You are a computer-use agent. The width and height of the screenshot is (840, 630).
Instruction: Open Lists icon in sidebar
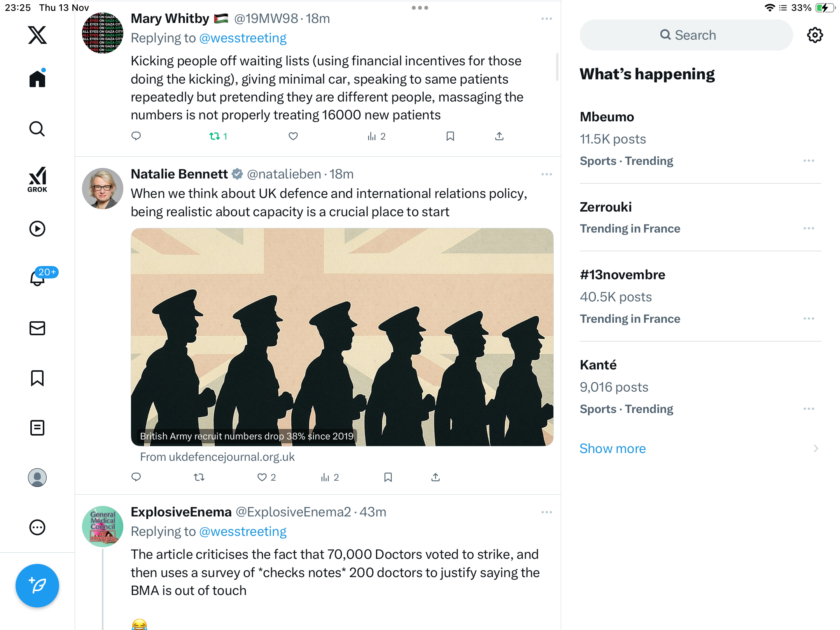point(37,428)
